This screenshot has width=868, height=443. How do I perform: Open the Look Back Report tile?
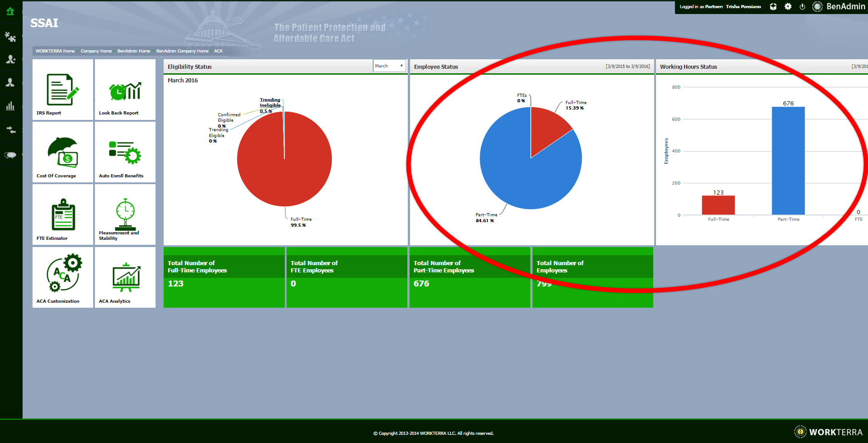pos(125,90)
